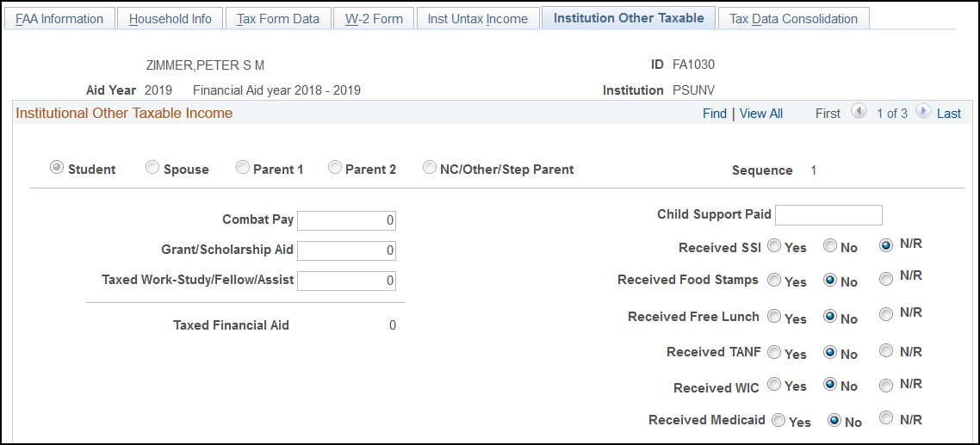Go to next row arrow icon
Image resolution: width=980 pixels, height=445 pixels.
(x=923, y=112)
